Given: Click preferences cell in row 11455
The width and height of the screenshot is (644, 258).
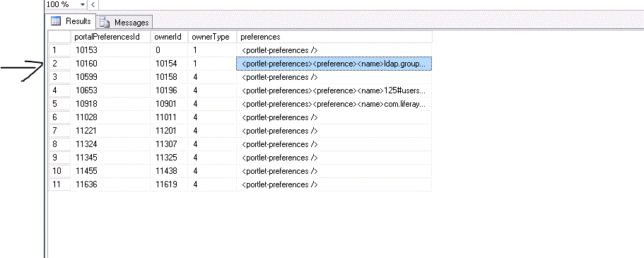Looking at the screenshot, I should 334,171.
